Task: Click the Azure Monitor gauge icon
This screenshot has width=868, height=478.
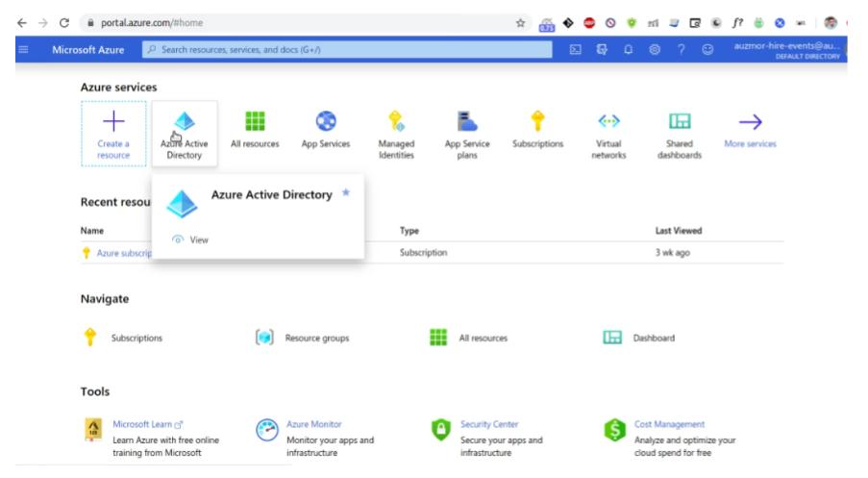Action: tap(267, 430)
